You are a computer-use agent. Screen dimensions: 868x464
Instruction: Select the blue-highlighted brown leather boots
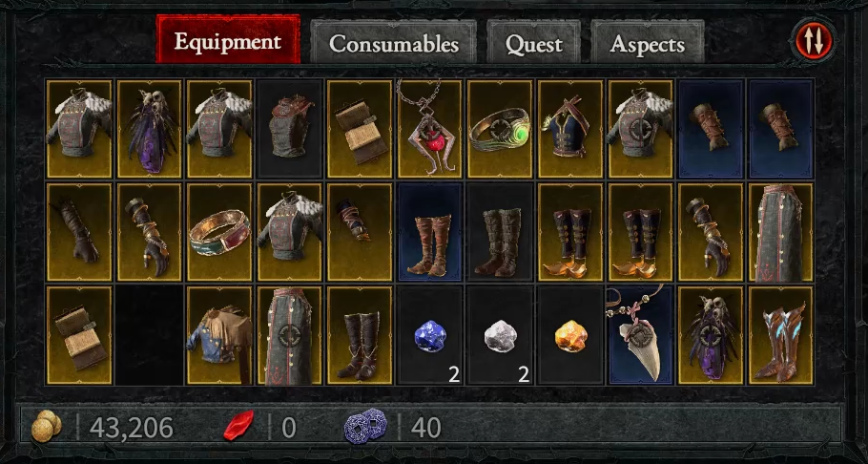(x=429, y=232)
